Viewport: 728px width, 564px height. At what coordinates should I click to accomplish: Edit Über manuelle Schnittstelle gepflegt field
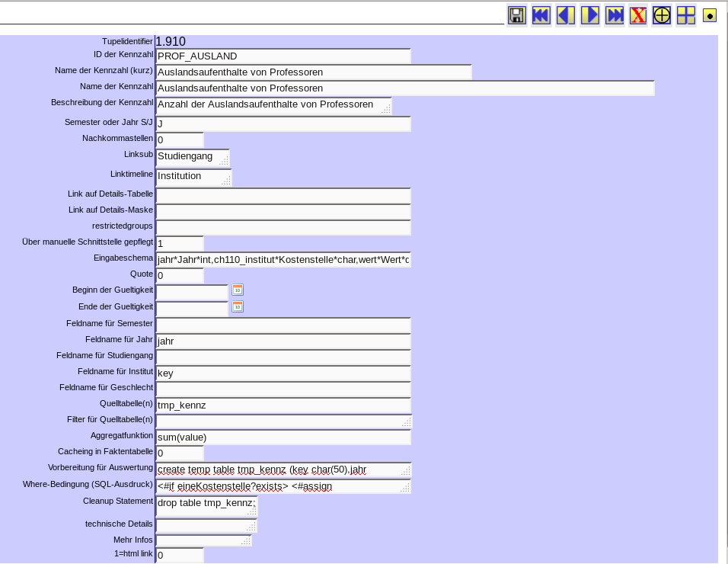click(x=180, y=243)
